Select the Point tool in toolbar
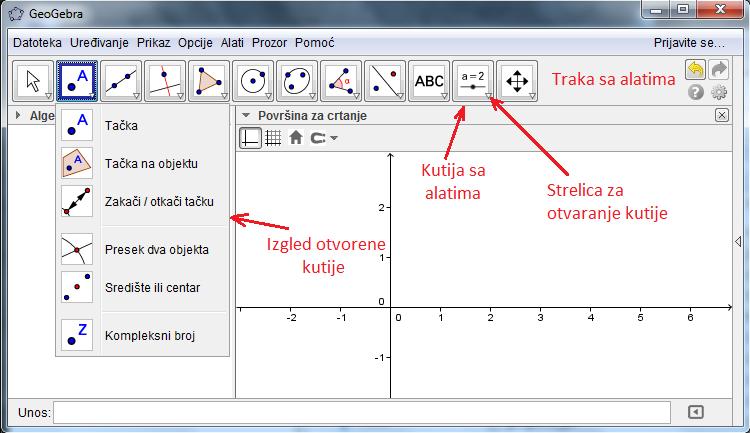This screenshot has width=750, height=433. pos(77,81)
